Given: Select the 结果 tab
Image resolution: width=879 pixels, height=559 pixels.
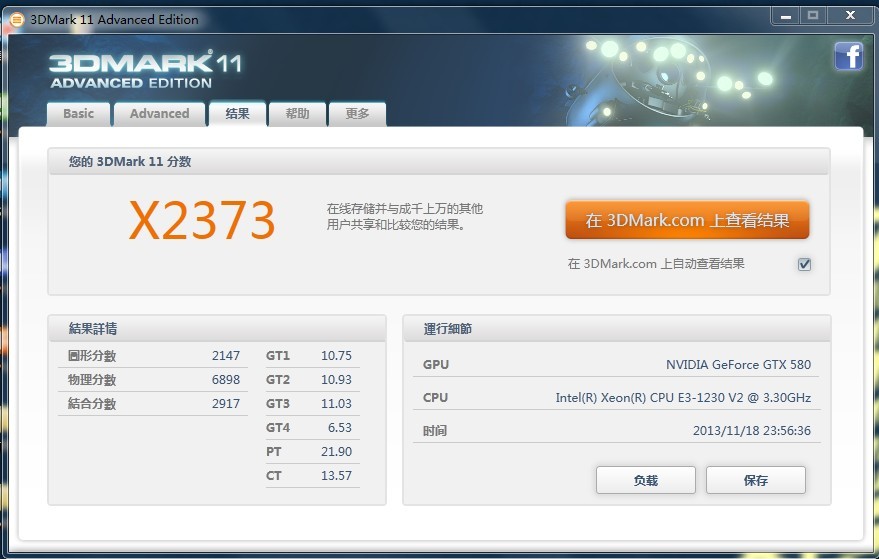Looking at the screenshot, I should [237, 114].
